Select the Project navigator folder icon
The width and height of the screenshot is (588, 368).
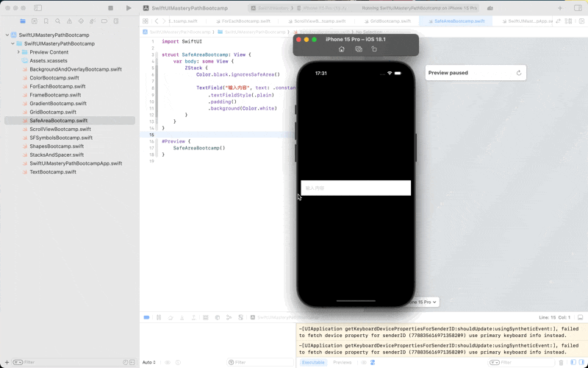pos(23,21)
